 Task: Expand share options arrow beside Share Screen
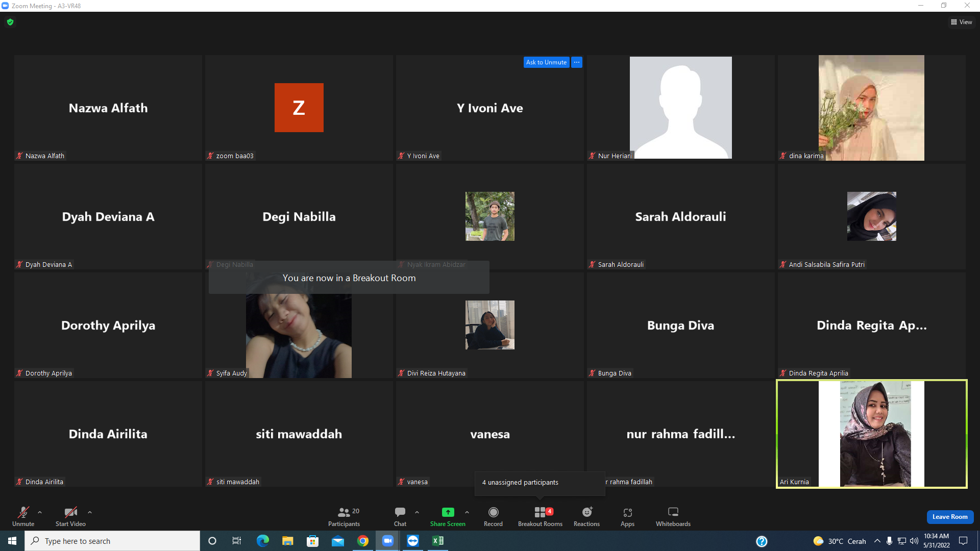point(467,512)
